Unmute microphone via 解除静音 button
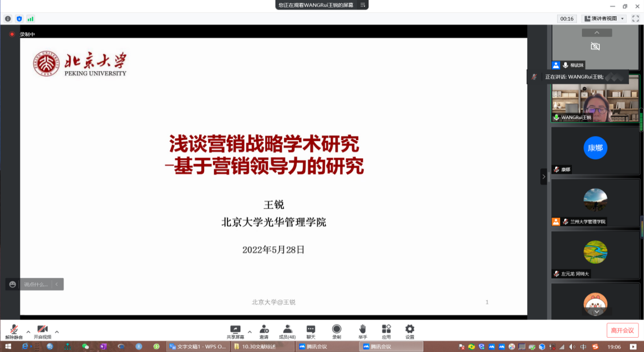The height and width of the screenshot is (352, 644). [14, 331]
